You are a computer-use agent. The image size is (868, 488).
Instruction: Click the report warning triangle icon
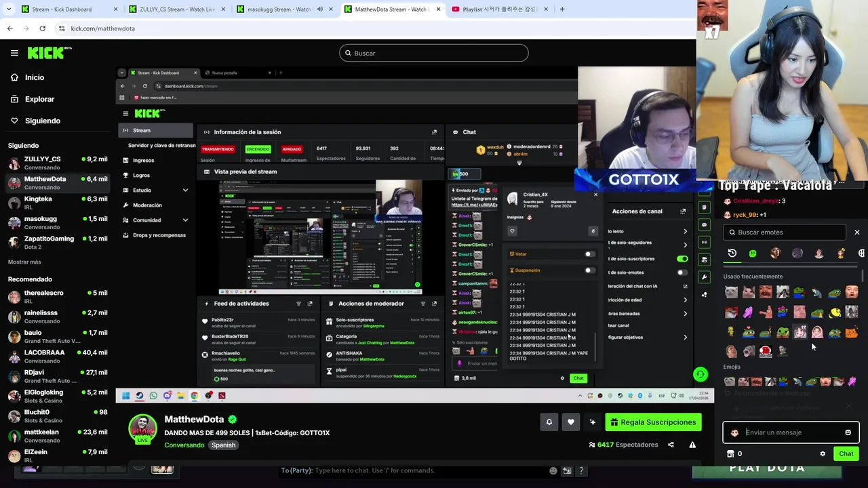click(692, 445)
